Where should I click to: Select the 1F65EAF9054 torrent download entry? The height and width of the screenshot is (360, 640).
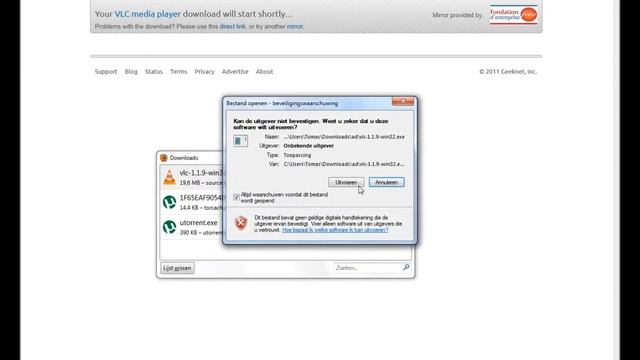point(192,202)
